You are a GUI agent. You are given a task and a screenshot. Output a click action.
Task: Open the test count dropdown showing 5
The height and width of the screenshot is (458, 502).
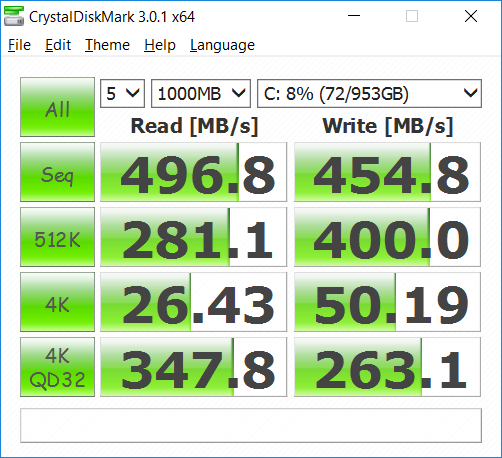click(122, 94)
